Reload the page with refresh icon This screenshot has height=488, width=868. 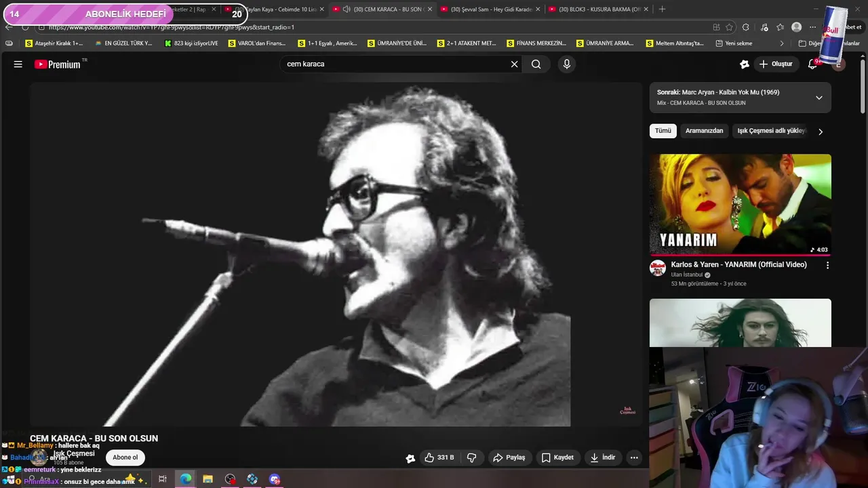point(25,27)
